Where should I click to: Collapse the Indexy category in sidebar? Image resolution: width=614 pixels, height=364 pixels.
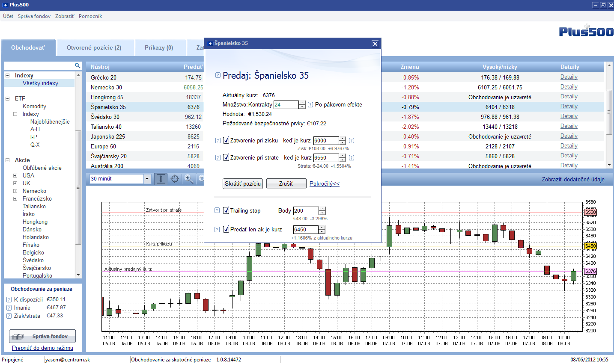click(7, 76)
